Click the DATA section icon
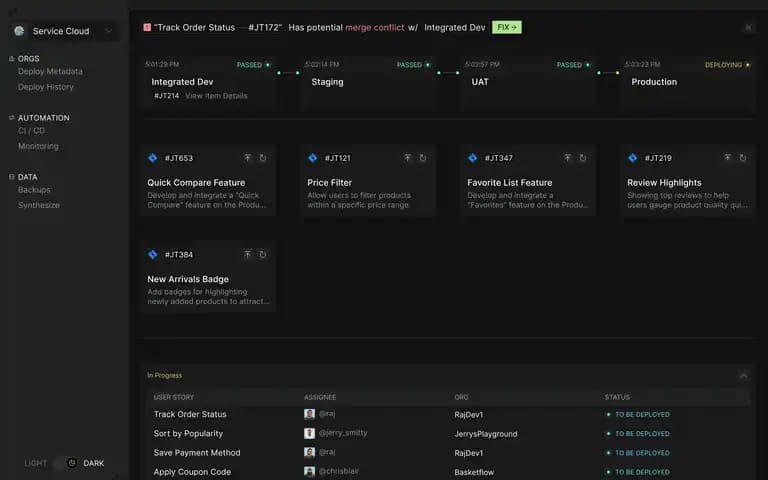768x480 pixels. point(11,177)
